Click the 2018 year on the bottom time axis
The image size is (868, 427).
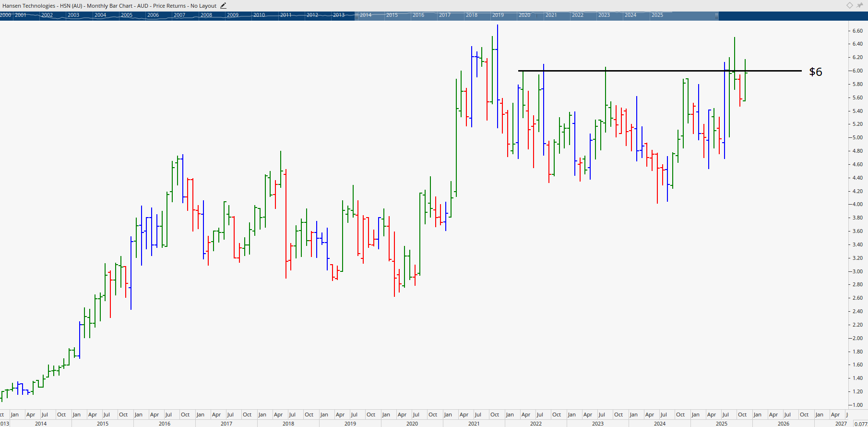288,424
